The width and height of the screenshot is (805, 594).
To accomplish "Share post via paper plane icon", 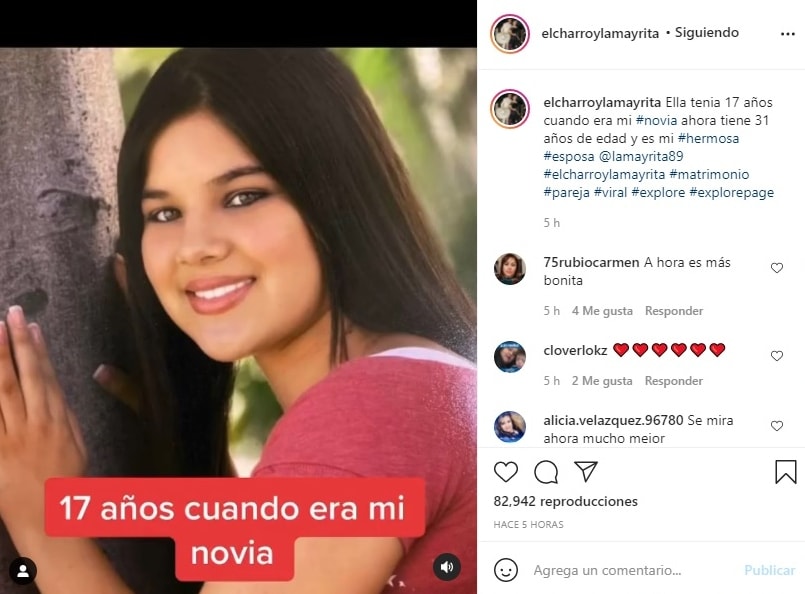I will pos(586,471).
